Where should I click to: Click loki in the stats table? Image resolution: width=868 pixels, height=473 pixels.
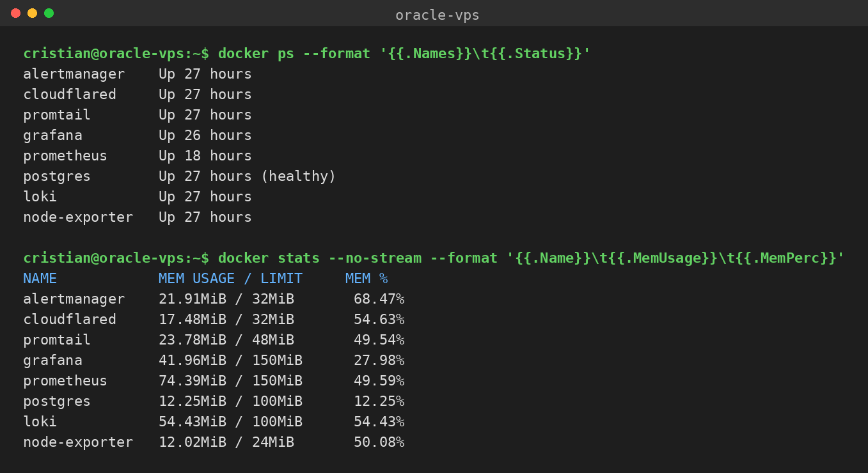point(40,422)
